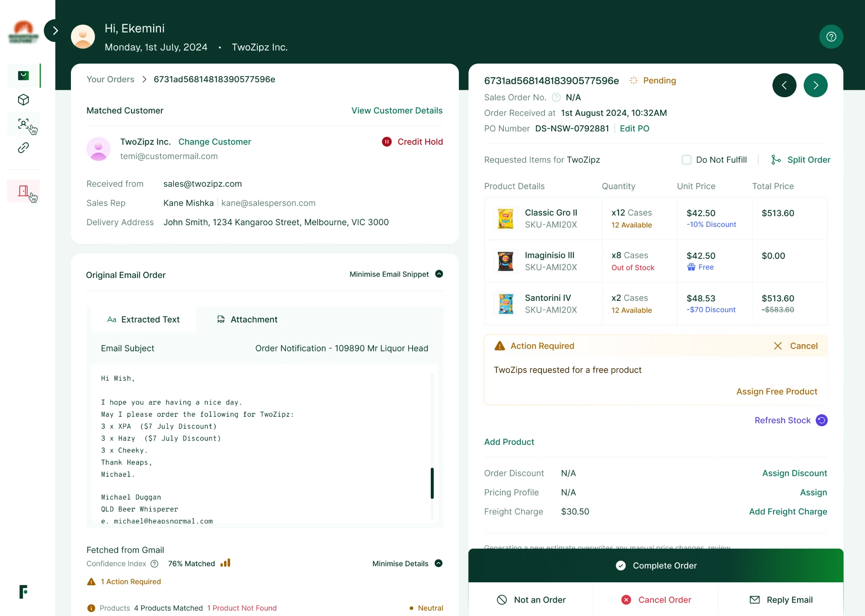
Task: Open the help question mark button
Action: point(831,37)
